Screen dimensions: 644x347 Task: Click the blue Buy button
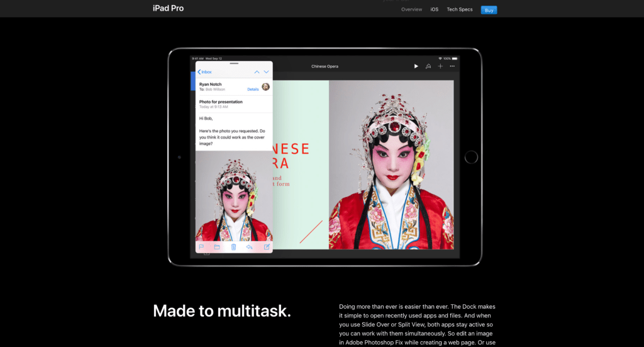pyautogui.click(x=488, y=9)
